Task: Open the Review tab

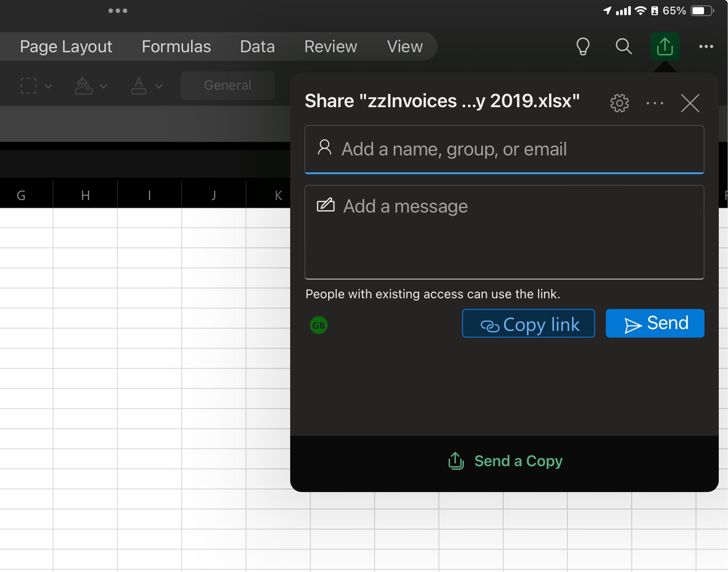Action: click(x=330, y=46)
